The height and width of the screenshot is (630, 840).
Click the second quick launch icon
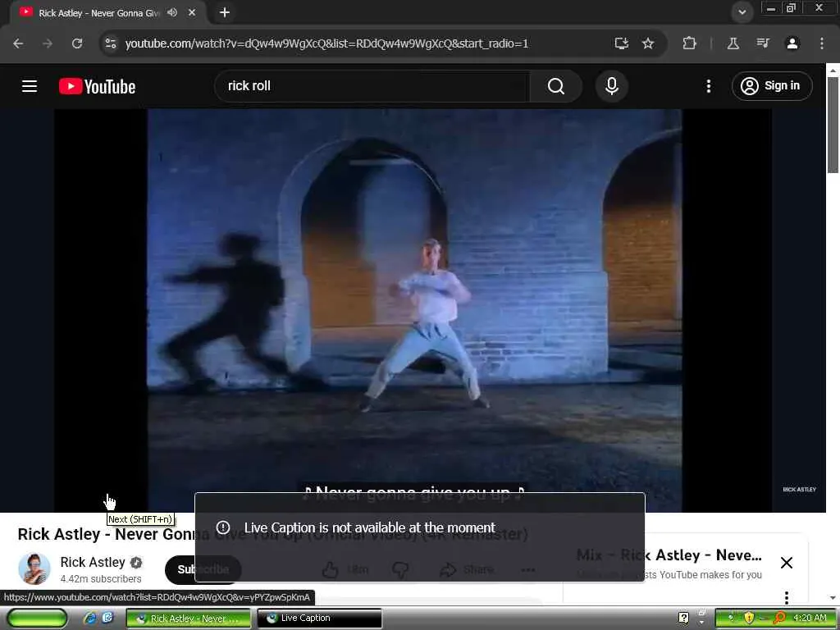107,619
